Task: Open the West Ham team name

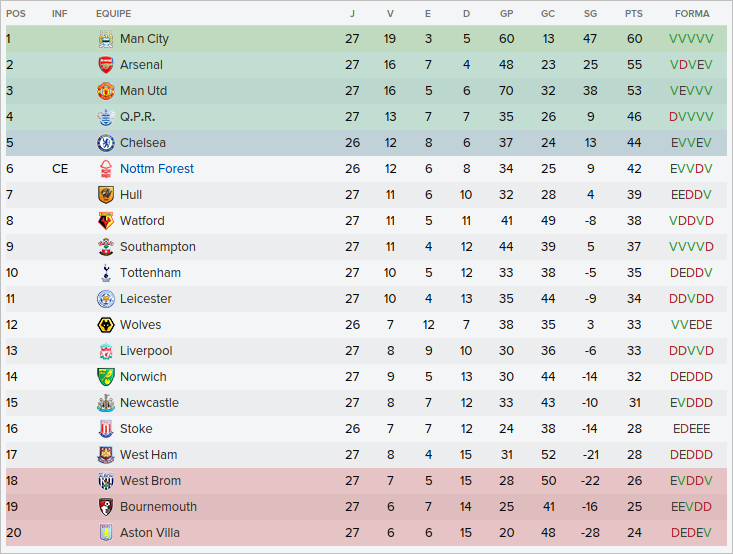Action: click(x=148, y=455)
